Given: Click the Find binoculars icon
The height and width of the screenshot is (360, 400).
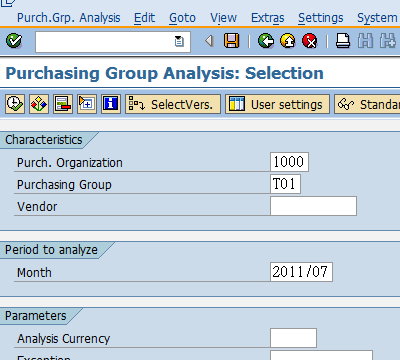Looking at the screenshot, I should pyautogui.click(x=365, y=41).
